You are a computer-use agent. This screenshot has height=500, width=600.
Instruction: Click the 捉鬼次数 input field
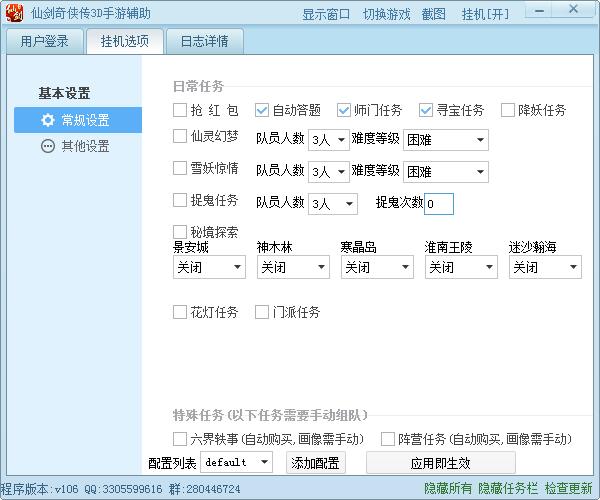click(439, 204)
